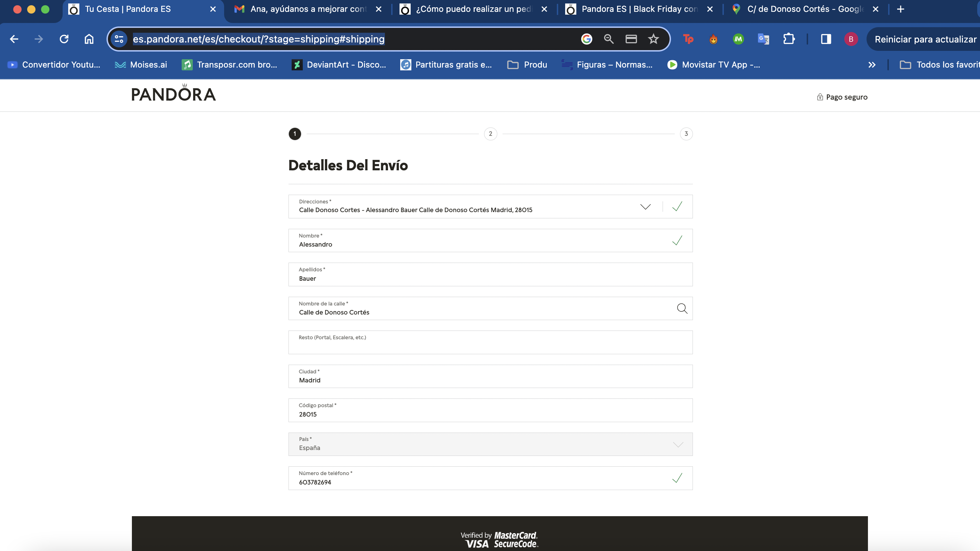Switch to the Tu Cesta Pandora ES tab
The width and height of the screenshot is (980, 551).
143,9
